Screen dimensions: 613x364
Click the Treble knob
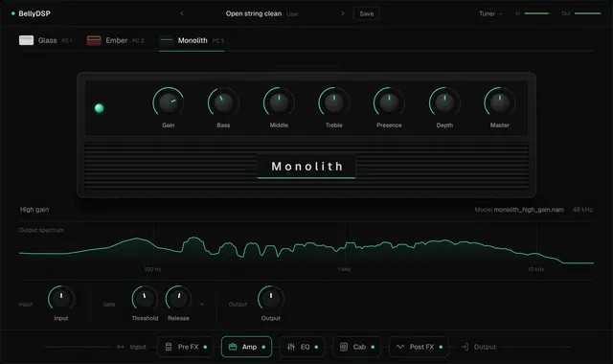point(334,102)
